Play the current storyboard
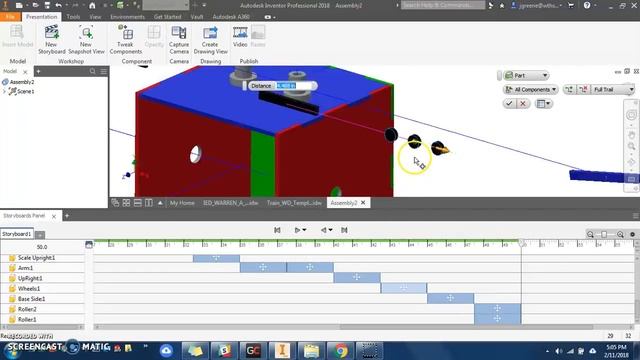The image size is (640, 360). 297,230
